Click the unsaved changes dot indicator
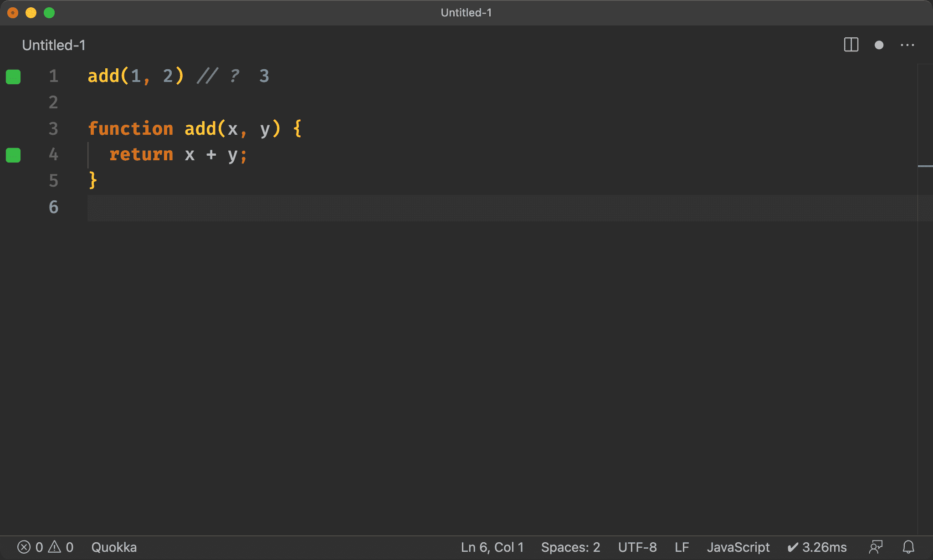 (879, 45)
